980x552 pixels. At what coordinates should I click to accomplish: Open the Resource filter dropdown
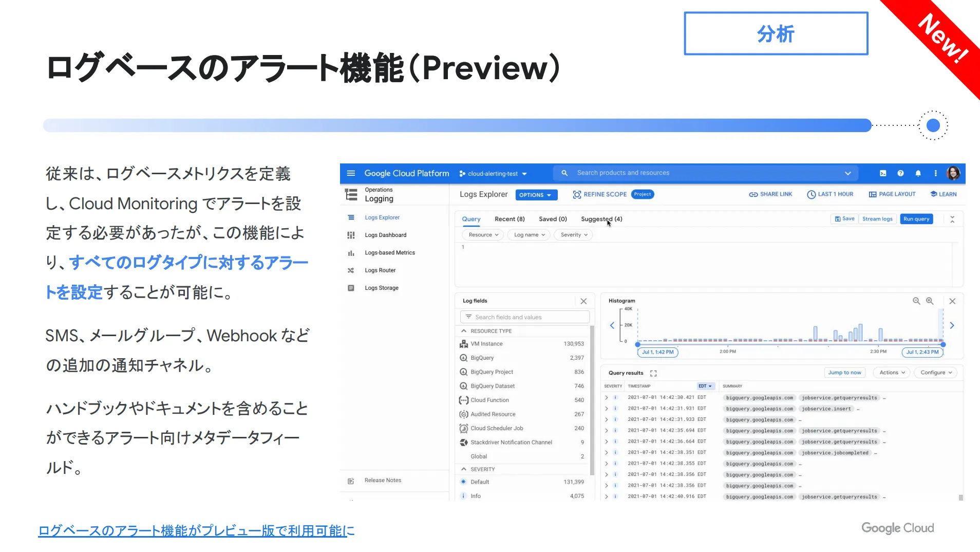tap(483, 235)
